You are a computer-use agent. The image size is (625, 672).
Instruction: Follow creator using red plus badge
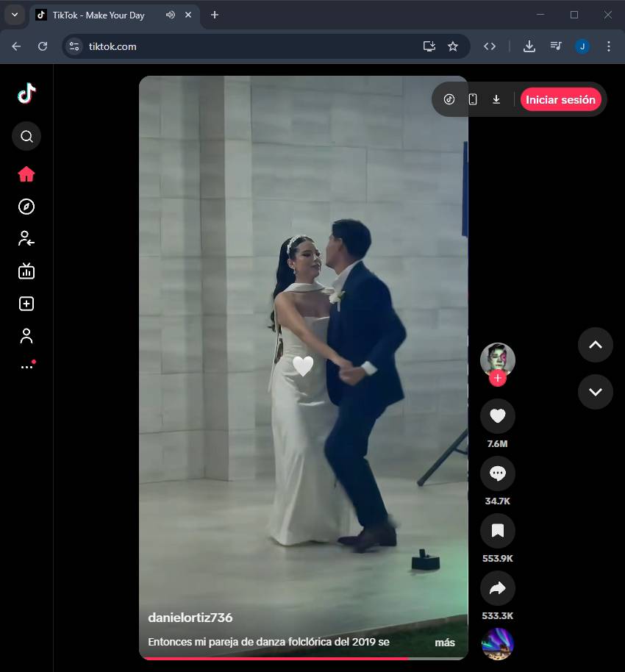[498, 379]
